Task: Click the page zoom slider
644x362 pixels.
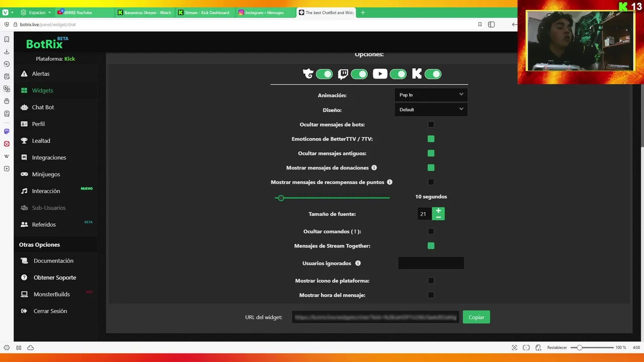Action: (591, 347)
